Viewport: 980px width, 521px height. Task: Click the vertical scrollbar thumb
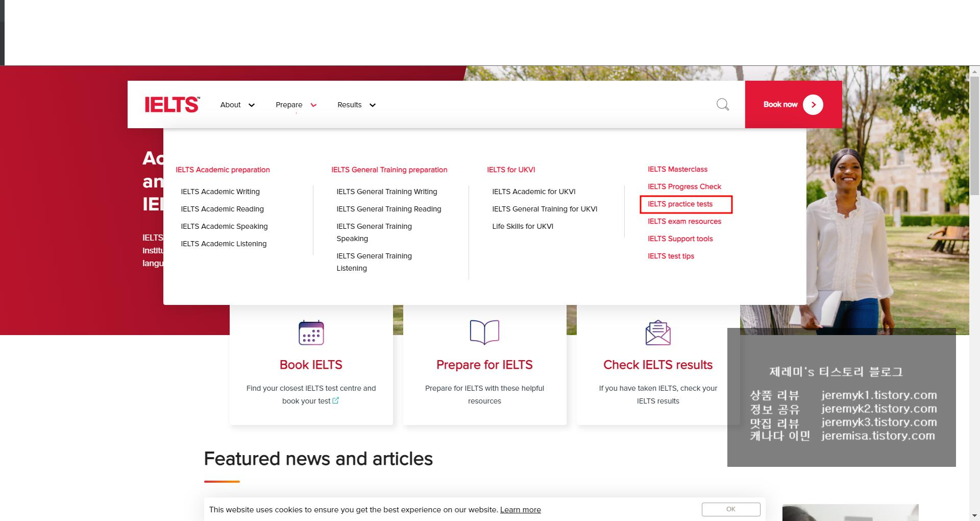974,135
